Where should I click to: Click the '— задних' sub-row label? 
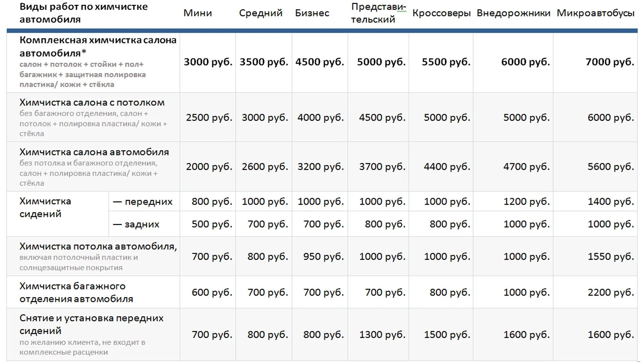[136, 224]
